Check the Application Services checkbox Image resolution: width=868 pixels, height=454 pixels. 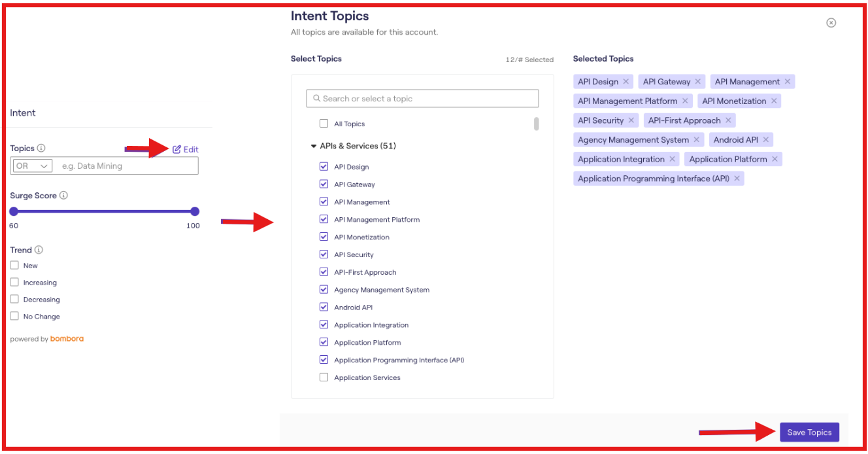tap(324, 377)
